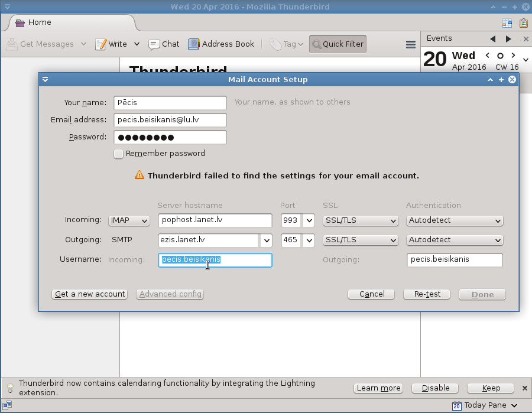Dismiss the Lightning notification bar
The height and width of the screenshot is (413, 532).
(524, 388)
